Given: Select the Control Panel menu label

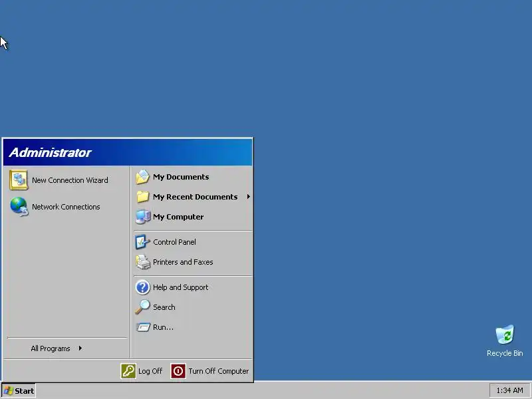Looking at the screenshot, I should [x=174, y=242].
